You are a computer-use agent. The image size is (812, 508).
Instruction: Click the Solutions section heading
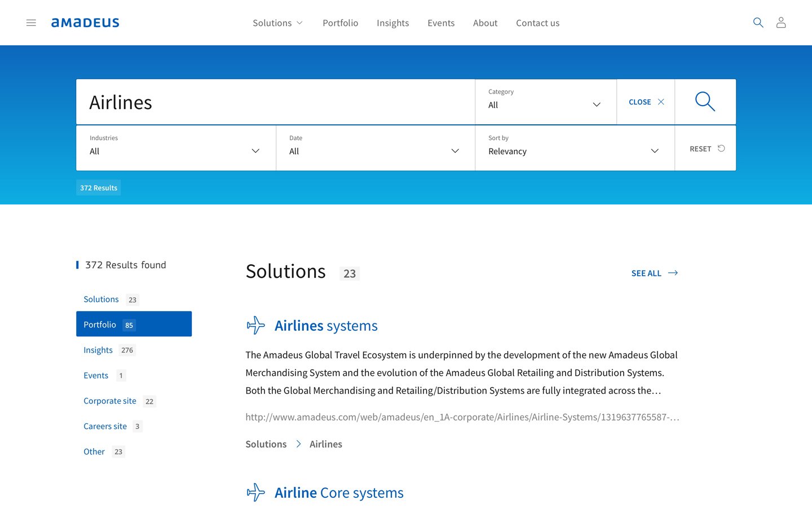pyautogui.click(x=286, y=271)
